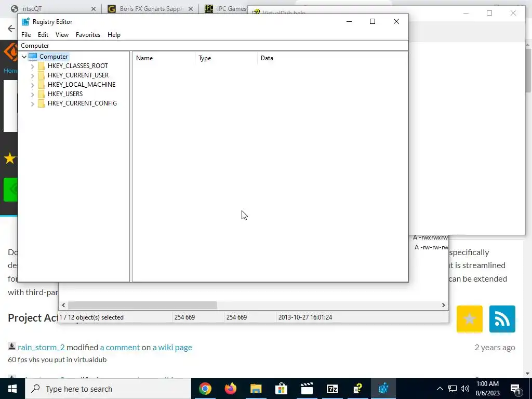The image size is (532, 399).
Task: Click the Name column header
Action: 164,58
